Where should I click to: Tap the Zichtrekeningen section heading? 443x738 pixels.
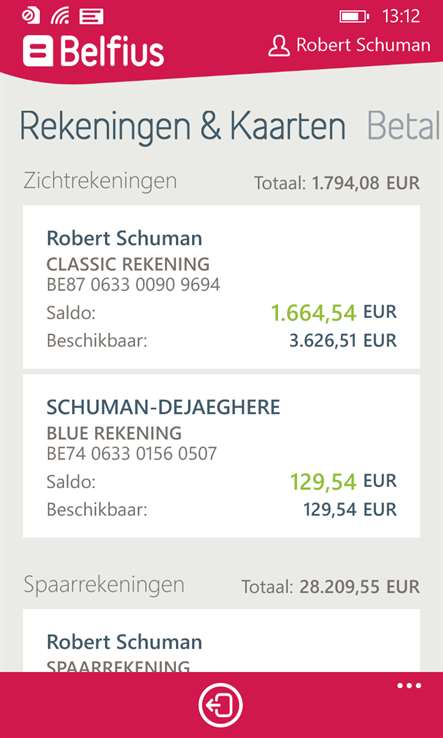[x=100, y=181]
